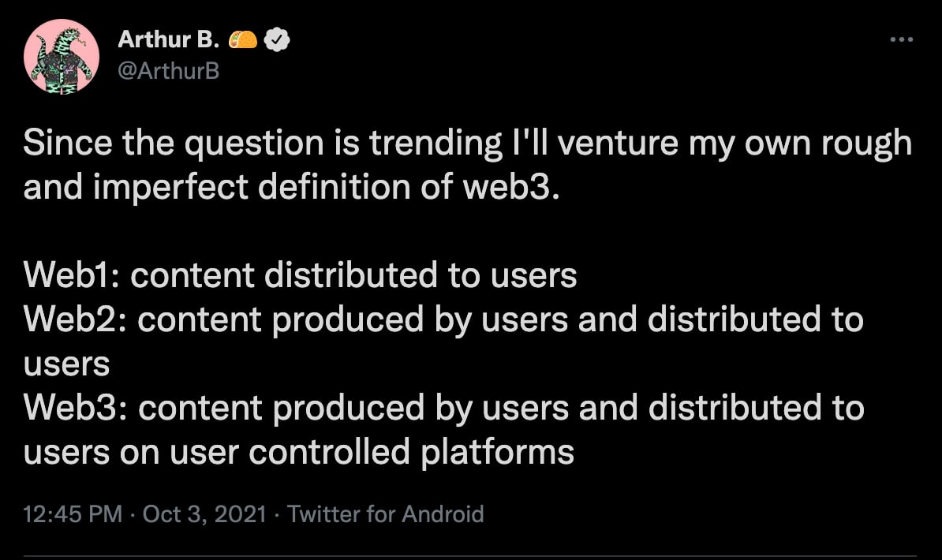Click the "users on user controlled platforms" line
This screenshot has height=560, width=942.
298,453
